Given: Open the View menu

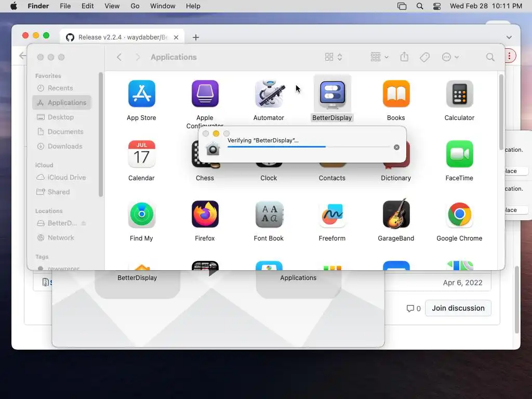Looking at the screenshot, I should tap(112, 6).
